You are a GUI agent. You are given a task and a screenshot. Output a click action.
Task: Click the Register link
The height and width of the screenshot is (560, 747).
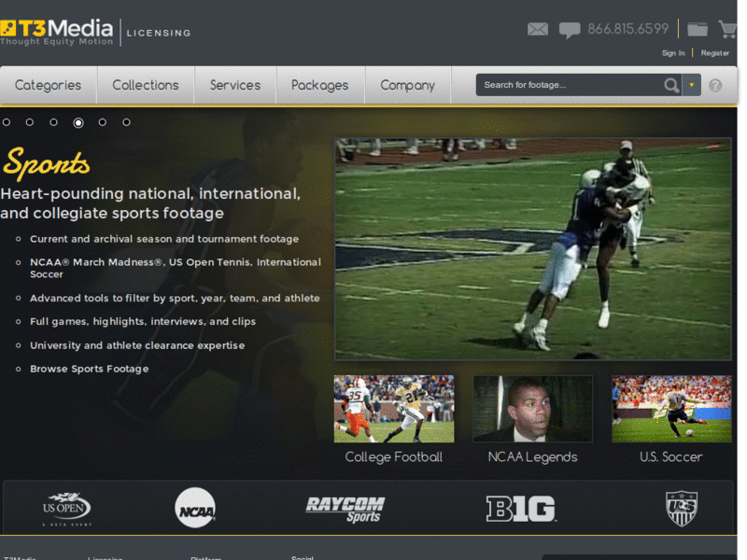(714, 53)
